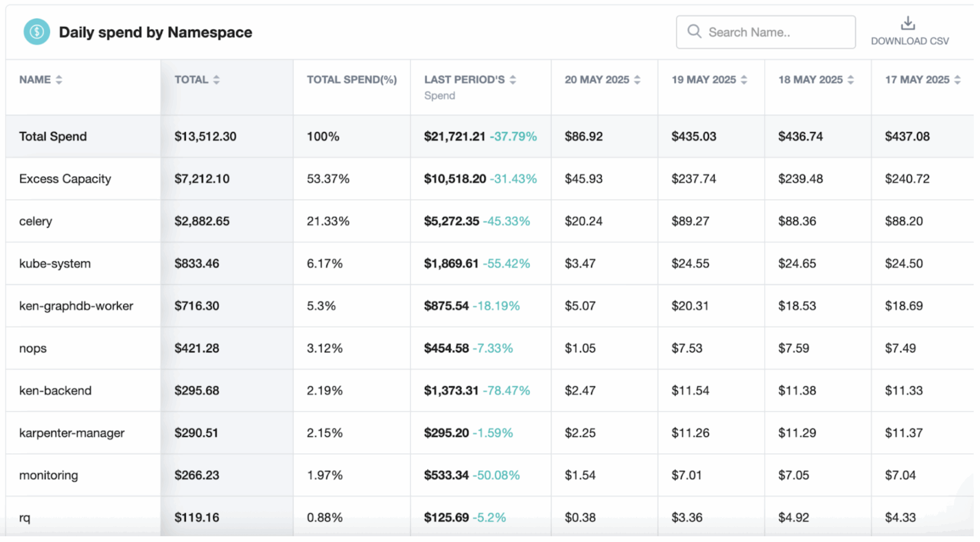Click the karpenter-manager namespace name

pyautogui.click(x=72, y=433)
